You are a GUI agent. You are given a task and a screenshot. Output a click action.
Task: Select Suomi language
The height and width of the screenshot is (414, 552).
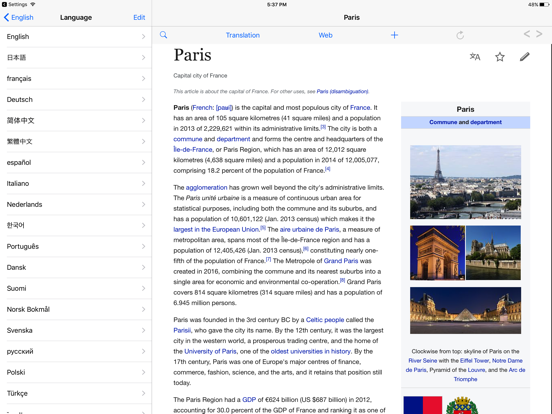click(x=76, y=288)
